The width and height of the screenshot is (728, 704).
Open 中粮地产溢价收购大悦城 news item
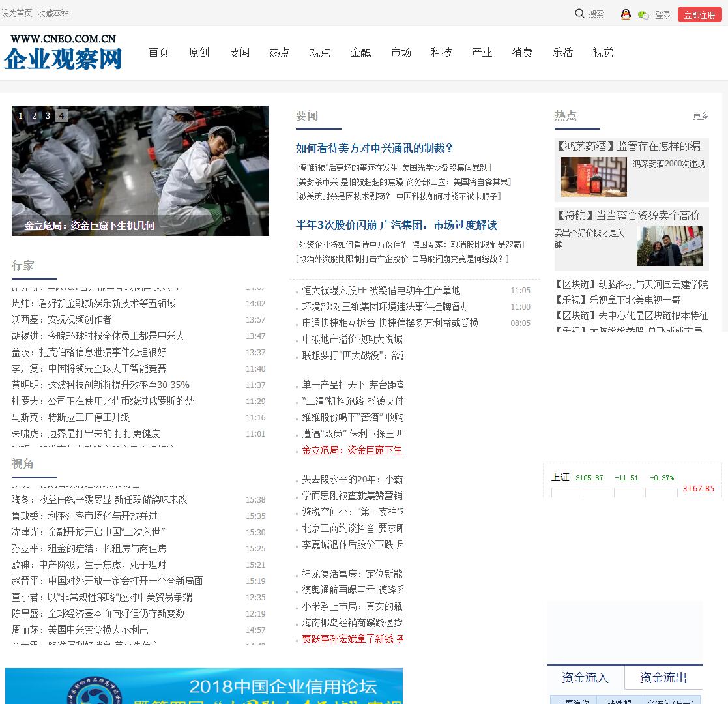tap(353, 339)
